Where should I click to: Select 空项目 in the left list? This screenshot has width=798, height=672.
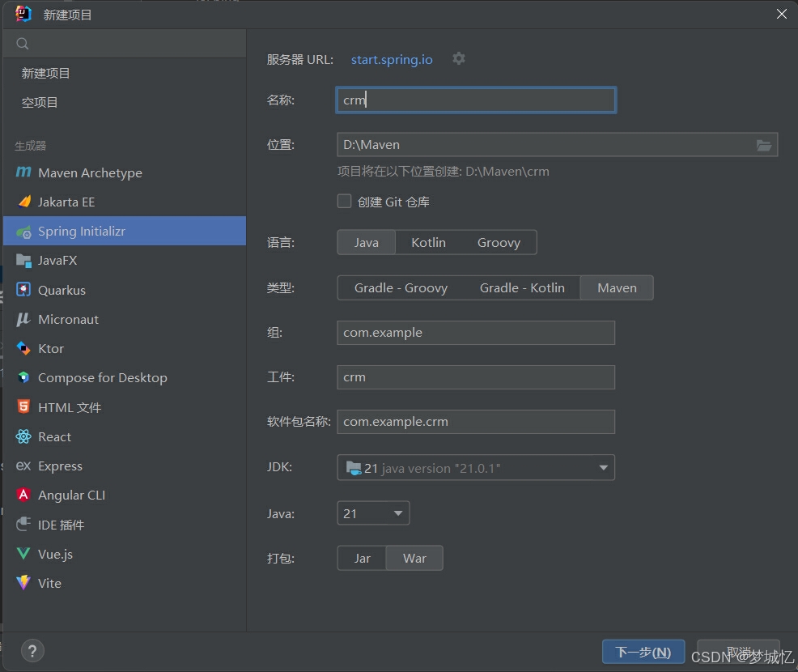[x=40, y=102]
